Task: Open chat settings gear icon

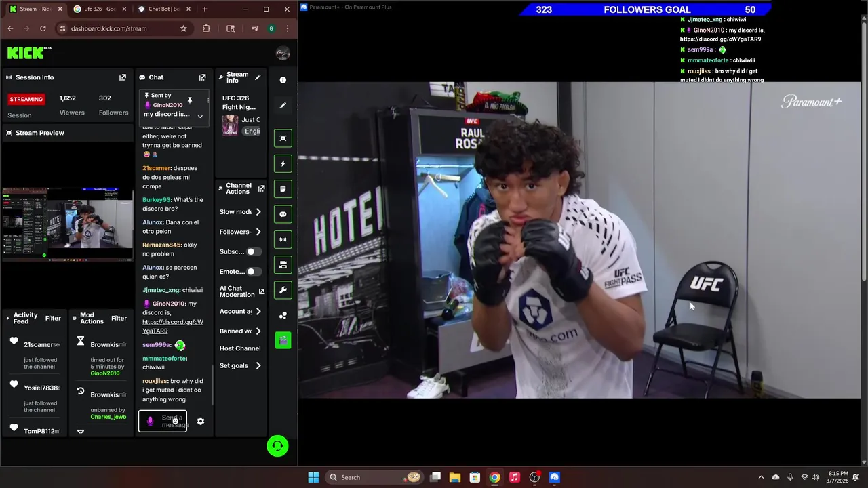Action: point(201,421)
